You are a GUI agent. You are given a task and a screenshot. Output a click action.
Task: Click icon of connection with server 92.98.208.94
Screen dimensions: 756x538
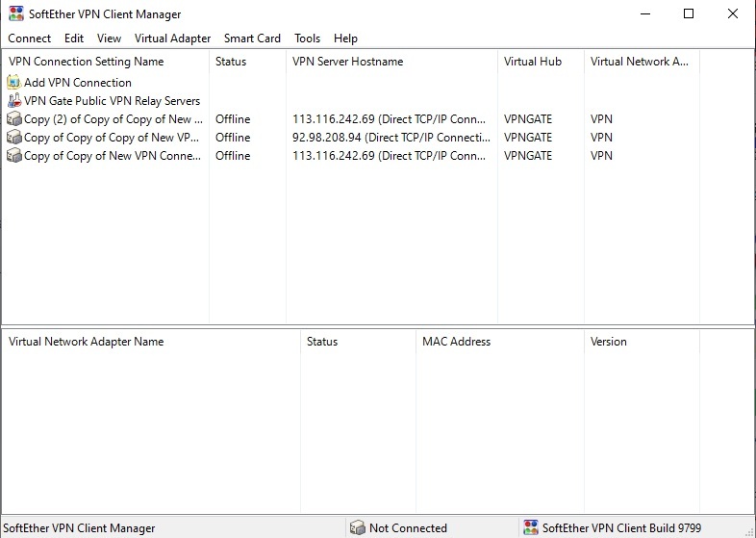tap(14, 138)
